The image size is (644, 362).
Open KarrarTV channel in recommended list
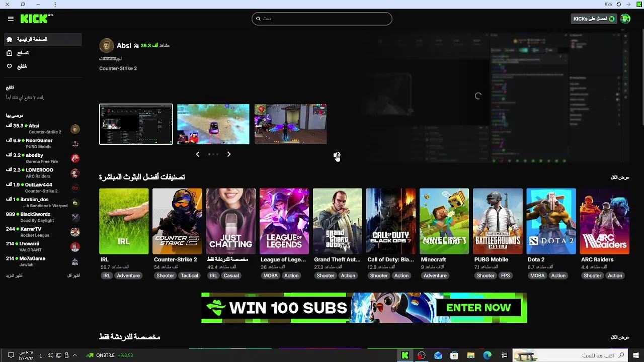43,232
